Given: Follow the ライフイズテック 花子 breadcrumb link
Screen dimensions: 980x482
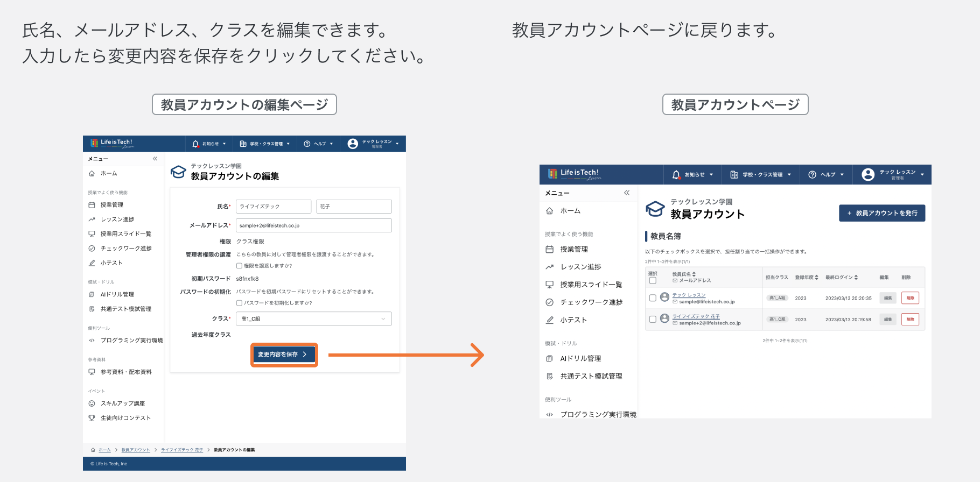Looking at the screenshot, I should [182, 450].
